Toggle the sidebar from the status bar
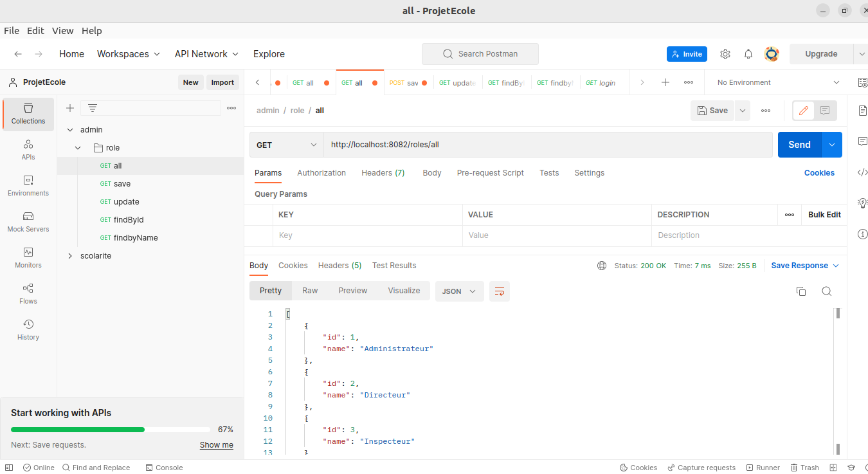The height and width of the screenshot is (474, 868). (9, 468)
